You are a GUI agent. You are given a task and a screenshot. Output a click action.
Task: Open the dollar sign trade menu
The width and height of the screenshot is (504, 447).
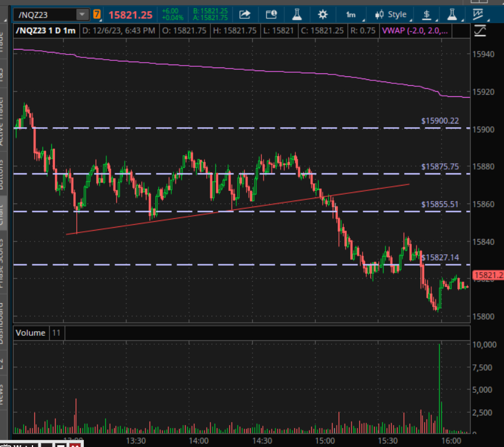pyautogui.click(x=427, y=14)
